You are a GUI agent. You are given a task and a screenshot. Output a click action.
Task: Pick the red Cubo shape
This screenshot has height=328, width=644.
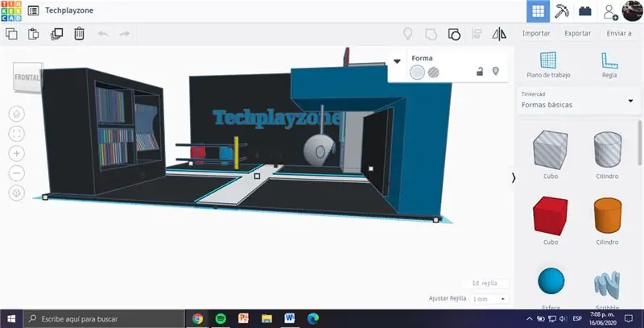551,216
